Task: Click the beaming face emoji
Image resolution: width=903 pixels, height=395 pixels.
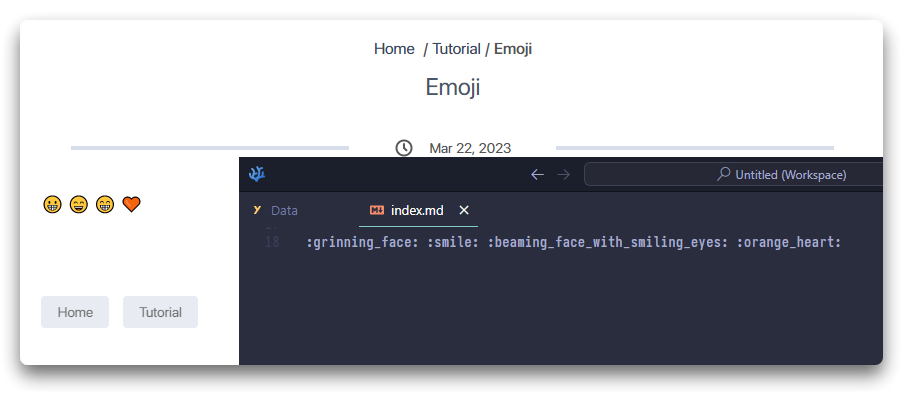Action: 105,204
